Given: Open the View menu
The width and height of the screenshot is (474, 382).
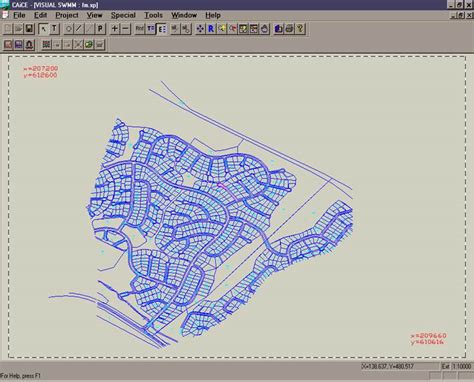Looking at the screenshot, I should [x=94, y=15].
